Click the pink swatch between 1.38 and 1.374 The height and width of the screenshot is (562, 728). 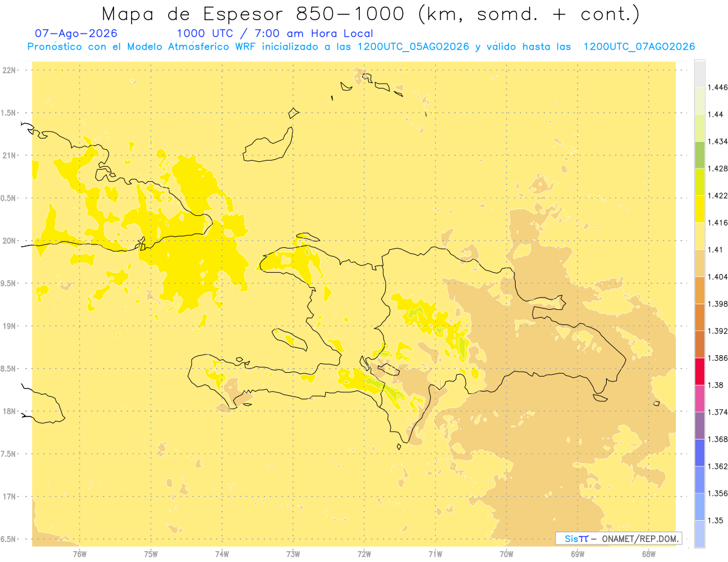coord(699,398)
